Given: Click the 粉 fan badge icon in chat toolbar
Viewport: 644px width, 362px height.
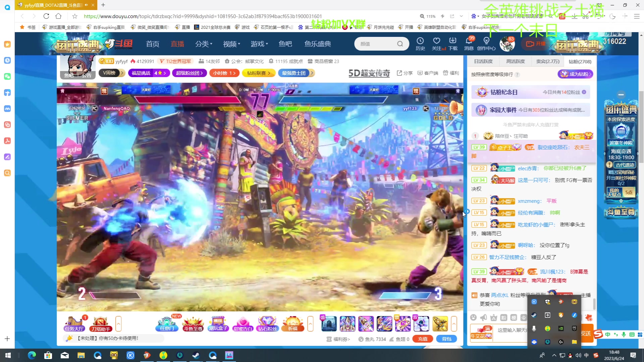Looking at the screenshot, I should pos(503,317).
